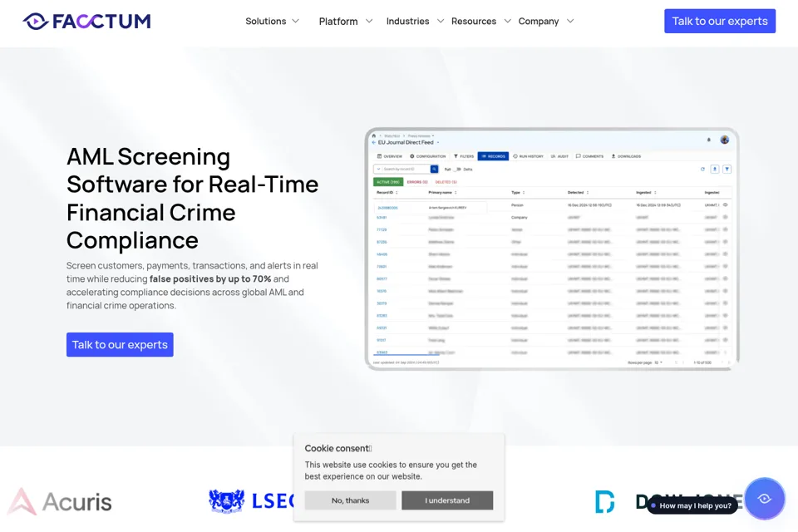
Task: Decline cookies with No, thanks
Action: pyautogui.click(x=350, y=500)
